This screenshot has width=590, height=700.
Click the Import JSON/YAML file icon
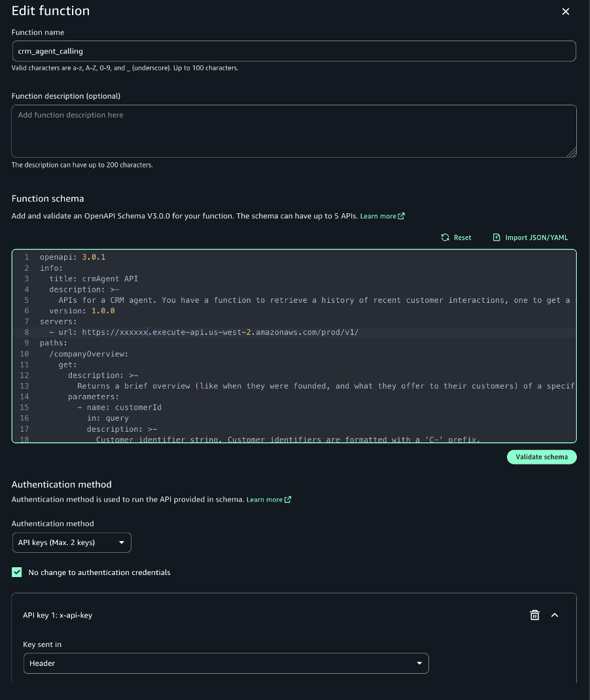[x=496, y=237]
